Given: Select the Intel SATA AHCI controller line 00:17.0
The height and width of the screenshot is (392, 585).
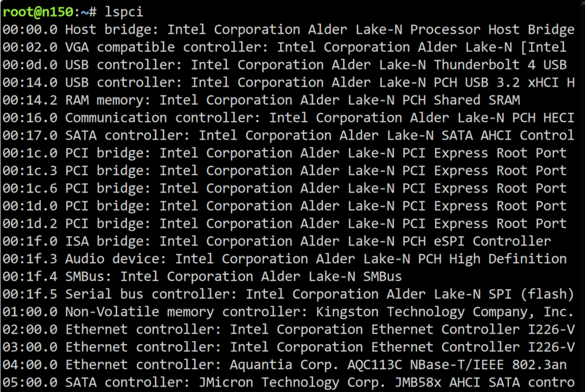Looking at the screenshot, I should [288, 135].
